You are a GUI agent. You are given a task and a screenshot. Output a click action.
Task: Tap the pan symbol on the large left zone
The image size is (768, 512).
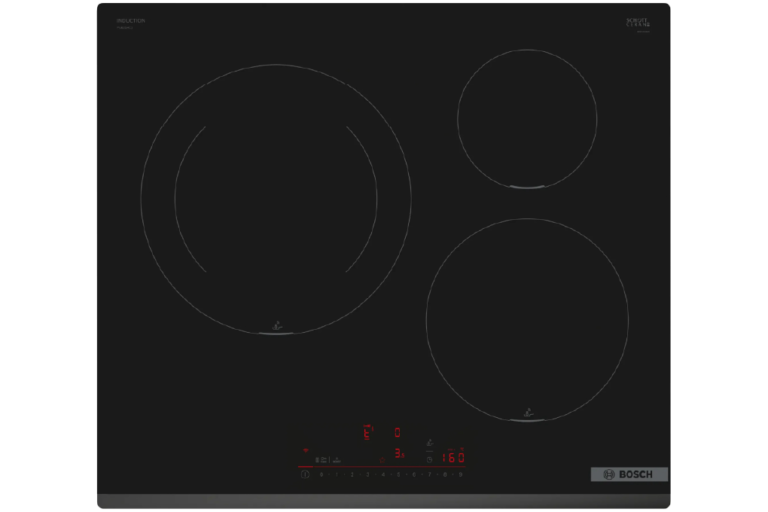pyautogui.click(x=276, y=323)
